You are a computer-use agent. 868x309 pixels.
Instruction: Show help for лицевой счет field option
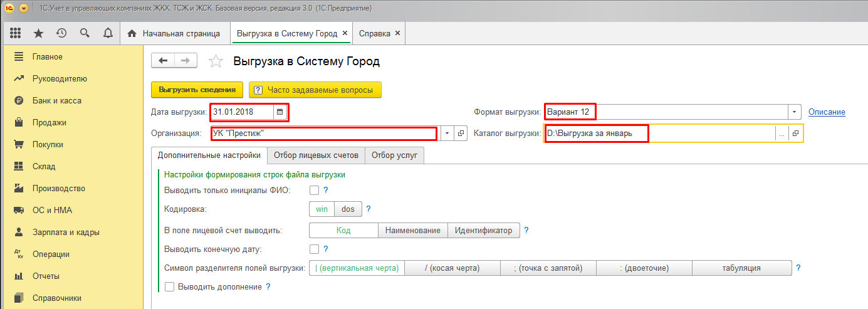(526, 231)
